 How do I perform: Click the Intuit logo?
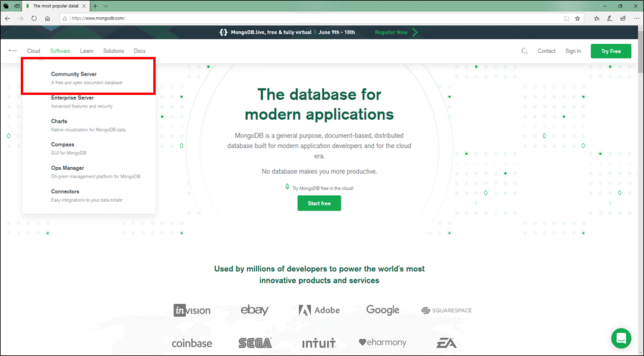(318, 344)
